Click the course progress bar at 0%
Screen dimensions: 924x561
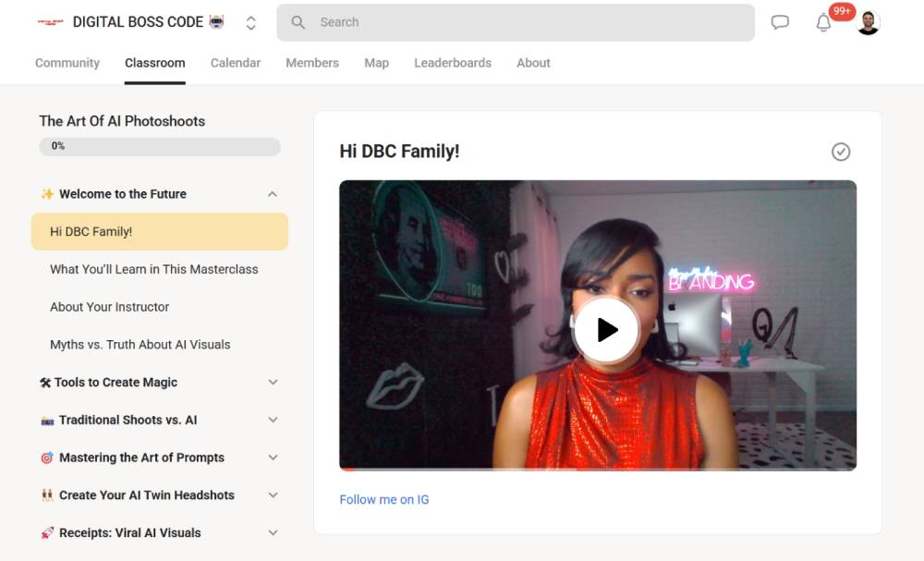click(x=160, y=147)
